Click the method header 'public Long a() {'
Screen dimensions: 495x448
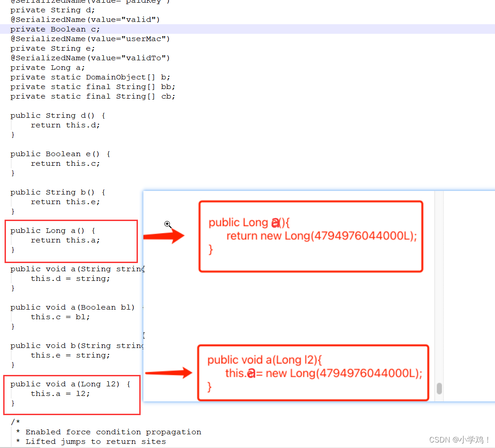[53, 231]
